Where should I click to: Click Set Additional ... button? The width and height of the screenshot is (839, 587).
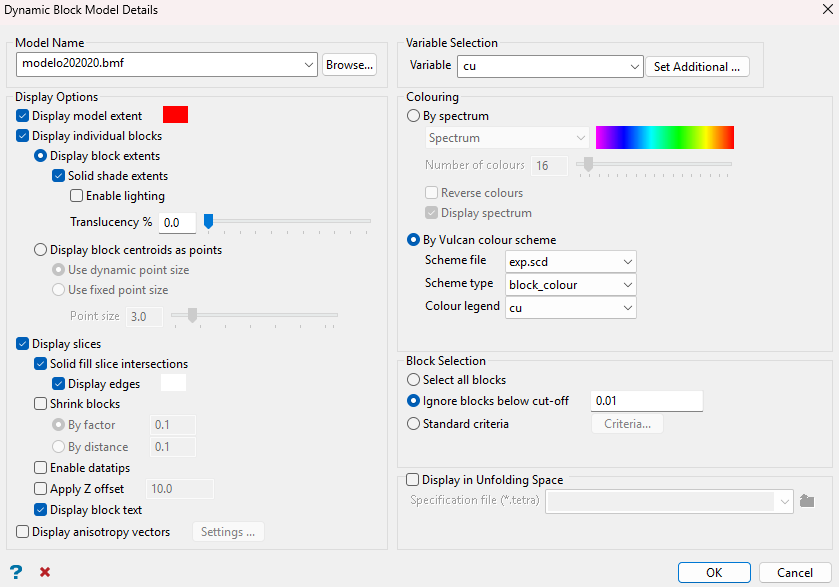click(x=697, y=67)
